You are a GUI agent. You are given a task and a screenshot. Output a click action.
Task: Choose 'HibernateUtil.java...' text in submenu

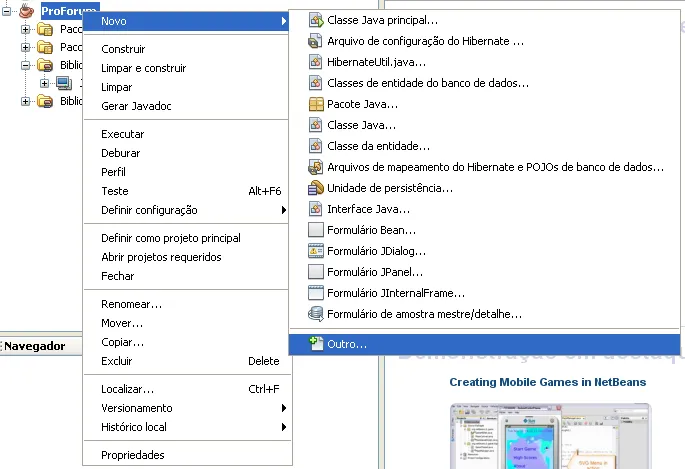tap(376, 62)
